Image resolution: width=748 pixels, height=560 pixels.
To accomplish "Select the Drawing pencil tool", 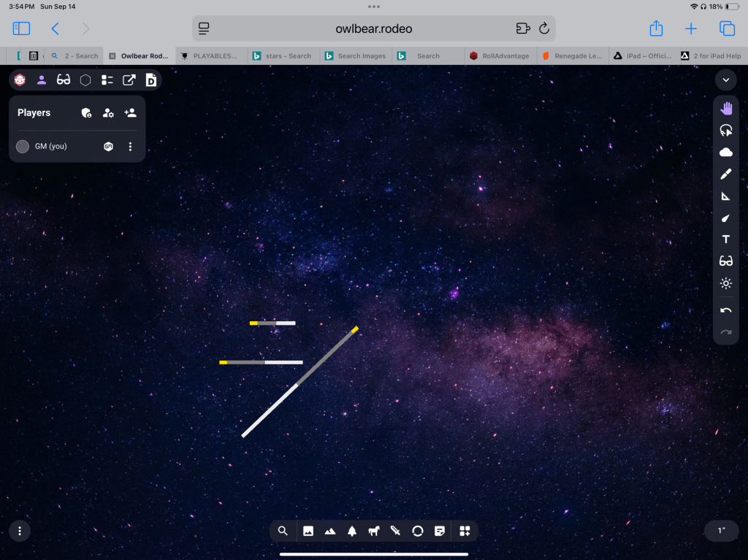I will click(725, 174).
